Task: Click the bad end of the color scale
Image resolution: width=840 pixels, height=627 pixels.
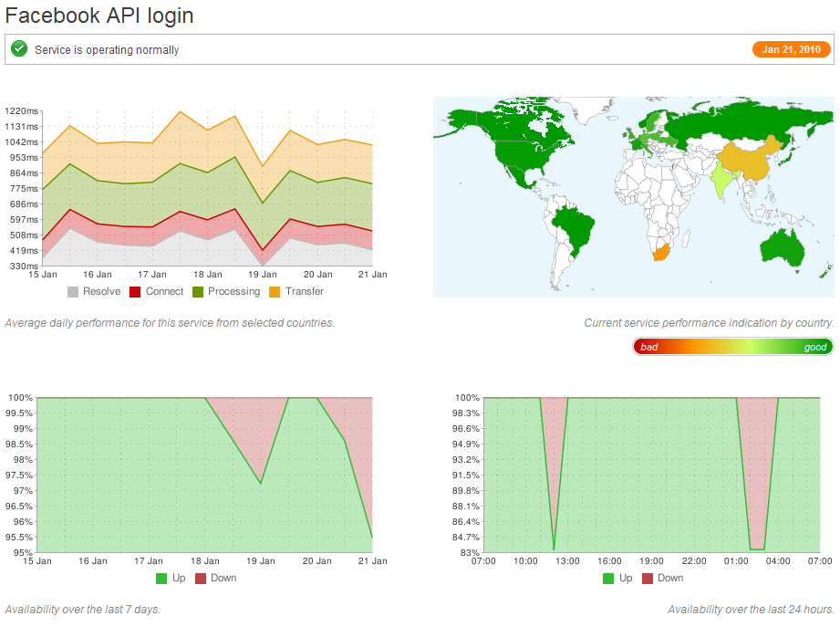Action: (x=649, y=347)
